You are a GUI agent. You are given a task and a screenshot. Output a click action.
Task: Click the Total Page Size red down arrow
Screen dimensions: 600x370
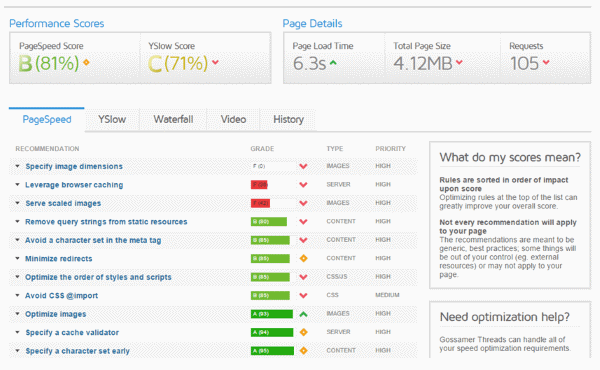[459, 62]
